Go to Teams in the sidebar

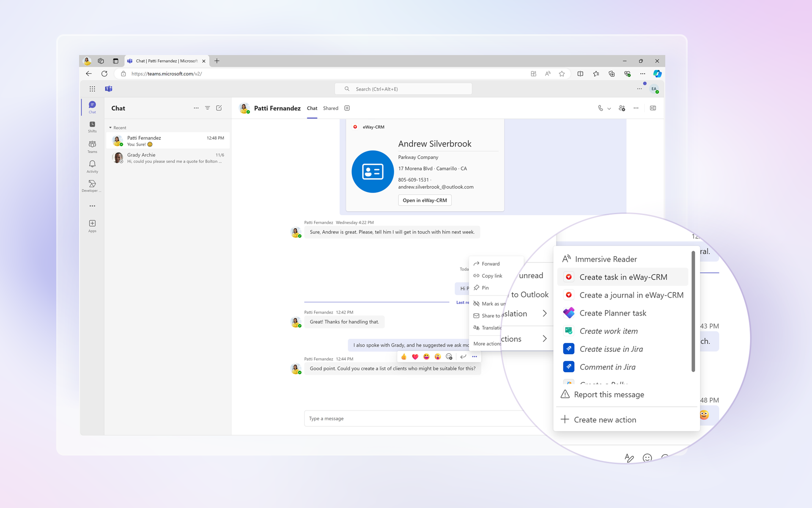pos(92,147)
